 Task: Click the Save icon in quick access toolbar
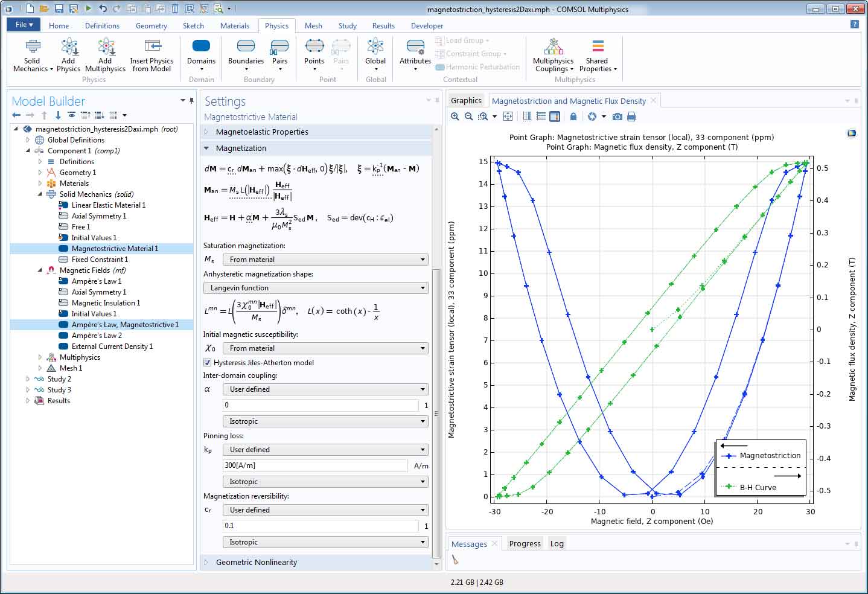[59, 8]
